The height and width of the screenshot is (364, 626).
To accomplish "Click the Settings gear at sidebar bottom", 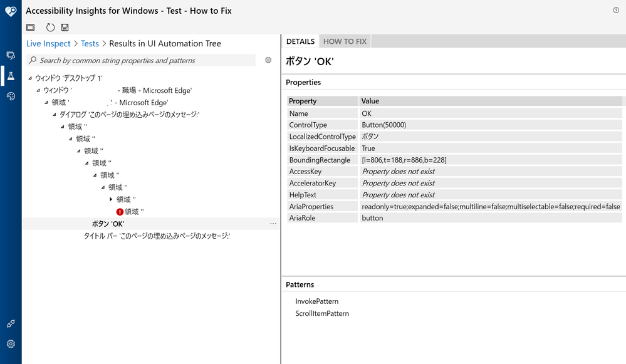I will (x=11, y=344).
